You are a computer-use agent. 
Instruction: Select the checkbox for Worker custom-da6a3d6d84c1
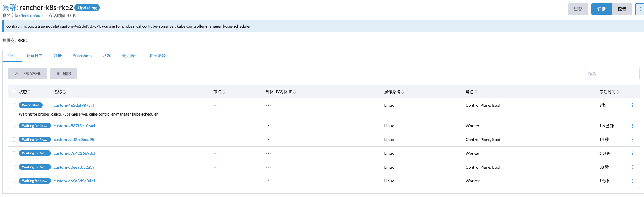(x=14, y=181)
